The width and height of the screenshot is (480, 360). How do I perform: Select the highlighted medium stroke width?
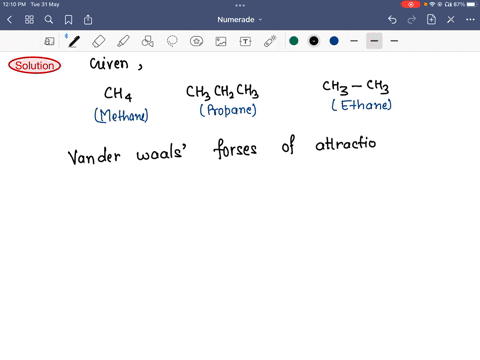[374, 41]
